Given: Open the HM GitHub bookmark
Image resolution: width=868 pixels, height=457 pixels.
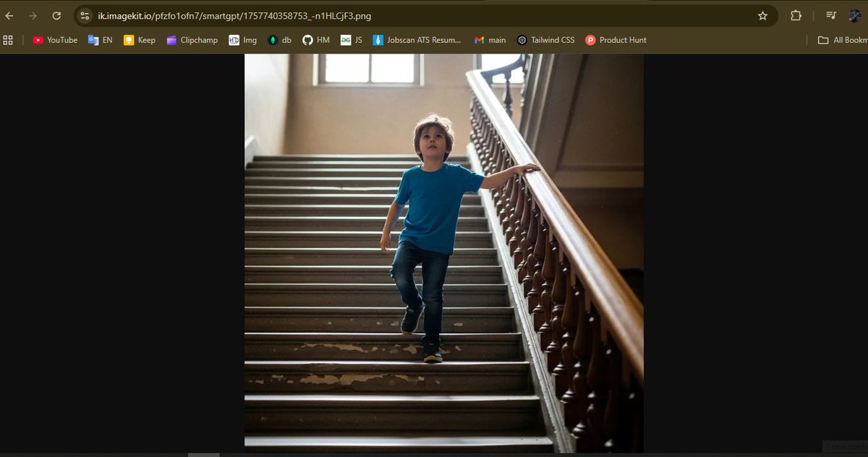Looking at the screenshot, I should 315,40.
